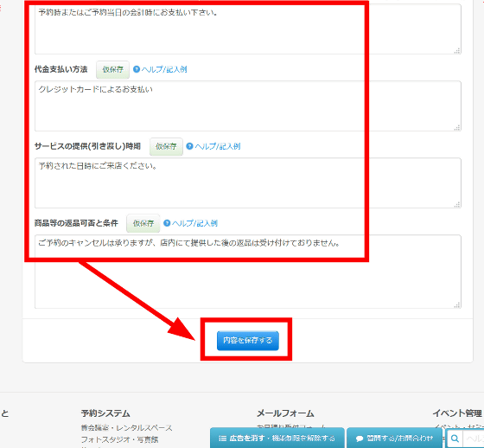This screenshot has width=484, height=448.
Task: Click help question icon beside 返品可否と条件
Action: pos(167,223)
